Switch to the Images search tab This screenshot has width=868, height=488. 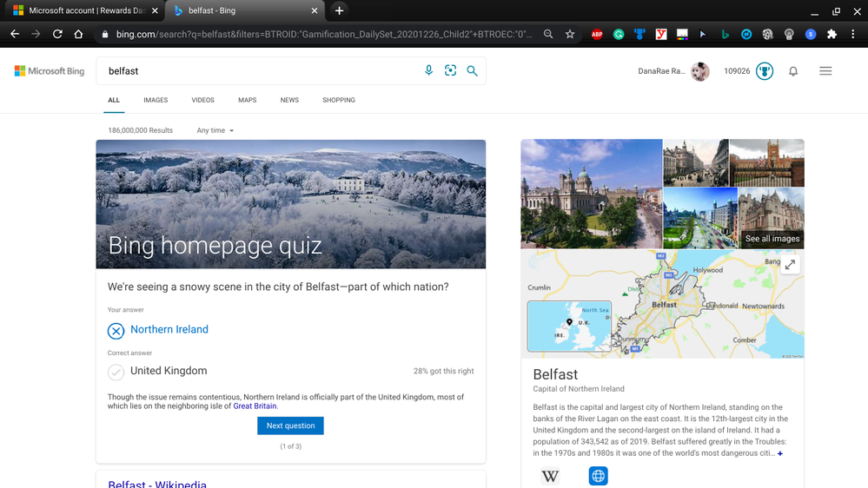156,100
